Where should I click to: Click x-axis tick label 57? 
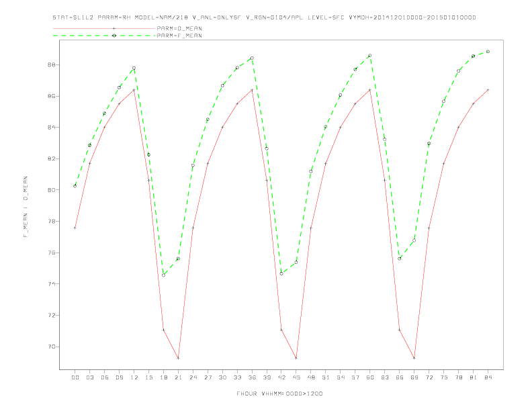[x=355, y=377]
